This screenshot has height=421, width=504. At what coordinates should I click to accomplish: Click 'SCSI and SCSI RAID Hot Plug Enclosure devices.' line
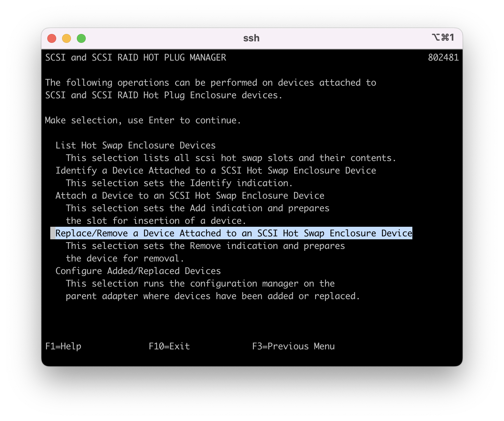164,95
